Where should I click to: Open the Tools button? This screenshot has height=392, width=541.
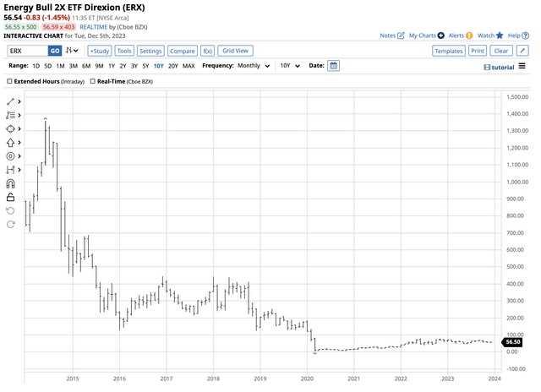[x=124, y=51]
